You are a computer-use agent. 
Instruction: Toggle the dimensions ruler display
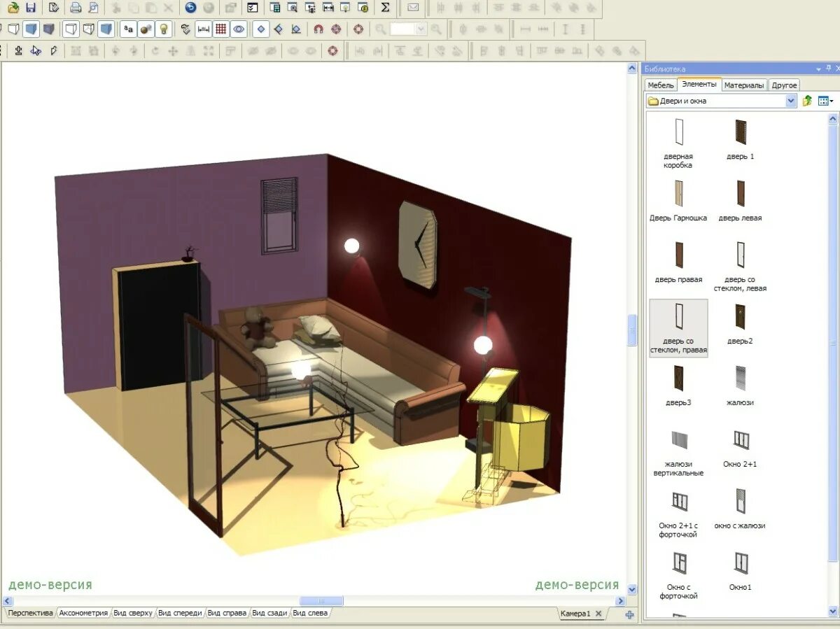click(x=203, y=29)
